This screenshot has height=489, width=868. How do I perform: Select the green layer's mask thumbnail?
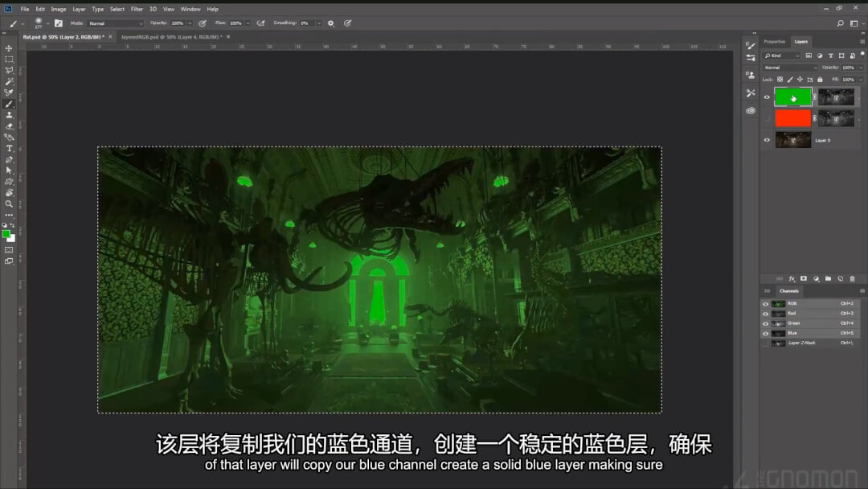[836, 97]
